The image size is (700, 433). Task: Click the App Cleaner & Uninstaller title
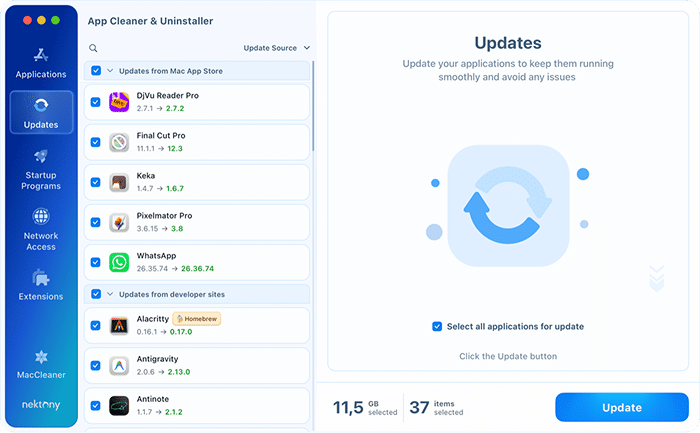150,21
